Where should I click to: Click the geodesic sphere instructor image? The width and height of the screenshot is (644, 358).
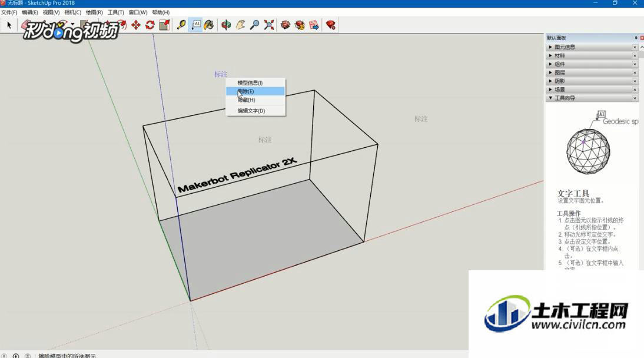pos(588,151)
